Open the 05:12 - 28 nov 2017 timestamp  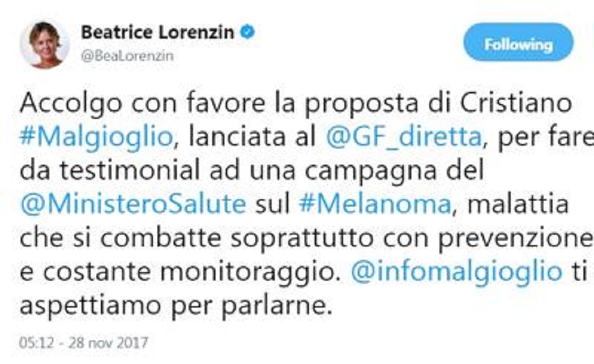[x=83, y=343]
